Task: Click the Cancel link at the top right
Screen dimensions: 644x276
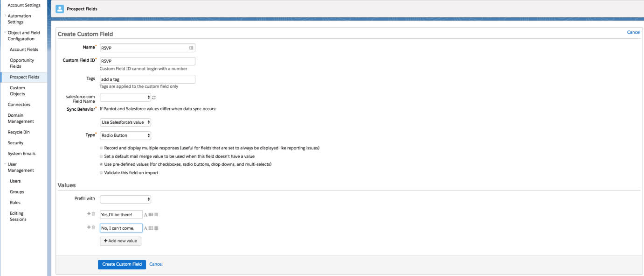Action: [633, 32]
